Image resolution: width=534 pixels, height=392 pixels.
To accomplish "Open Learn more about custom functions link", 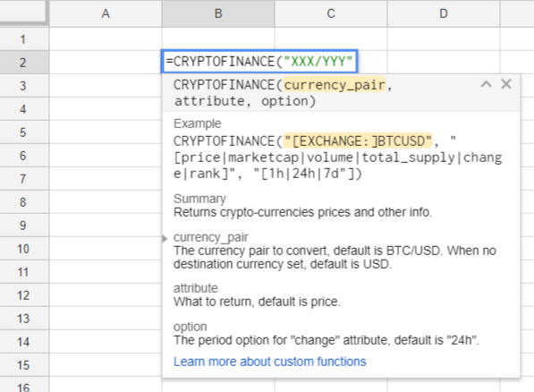I will tap(270, 362).
